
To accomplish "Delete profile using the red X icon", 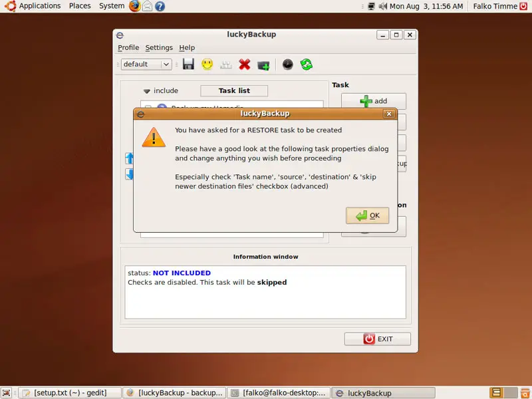I will click(244, 64).
